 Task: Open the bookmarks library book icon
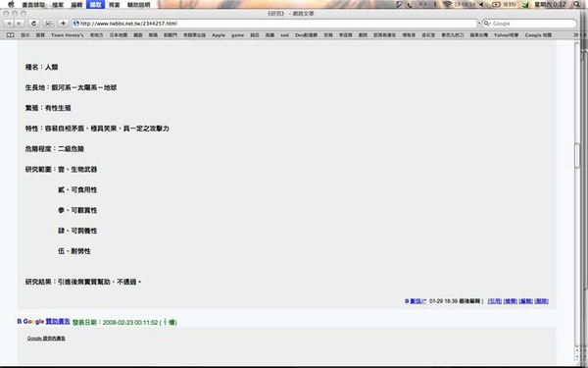(10, 35)
